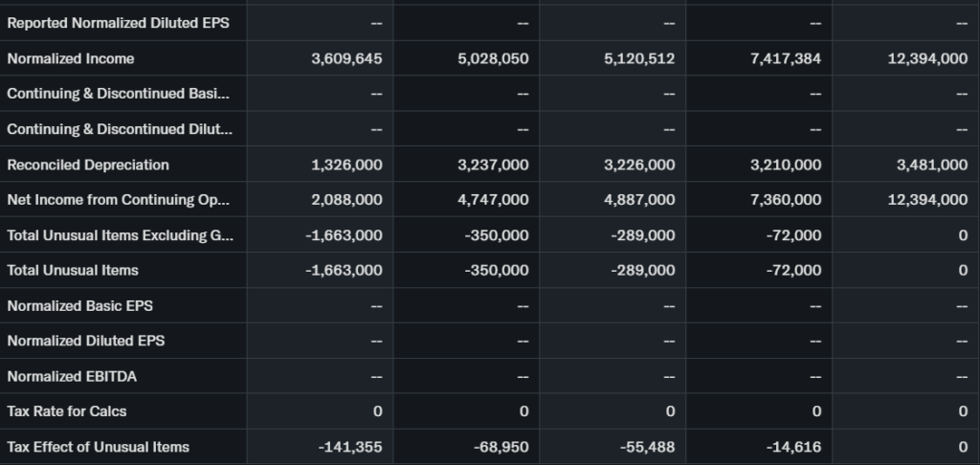
Task: Click Reconciled Depreciation value 3,226,000
Action: point(639,165)
